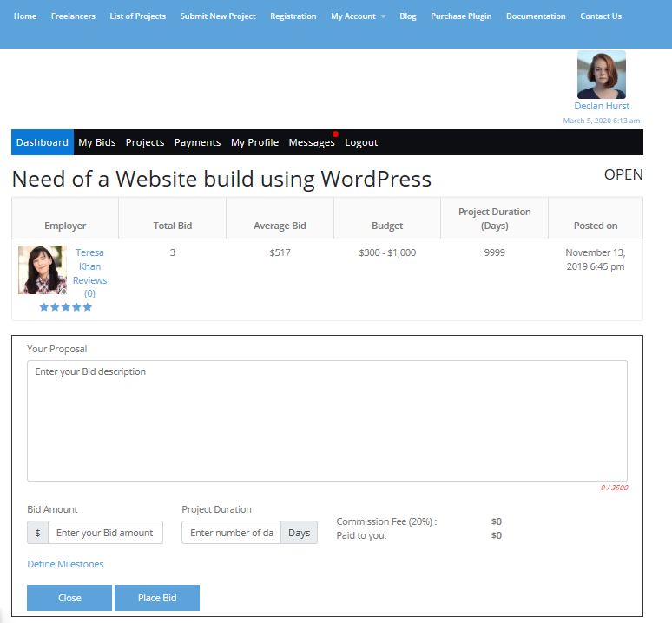Click the 0 / 3500 character counter
This screenshot has height=623, width=672.
[614, 488]
